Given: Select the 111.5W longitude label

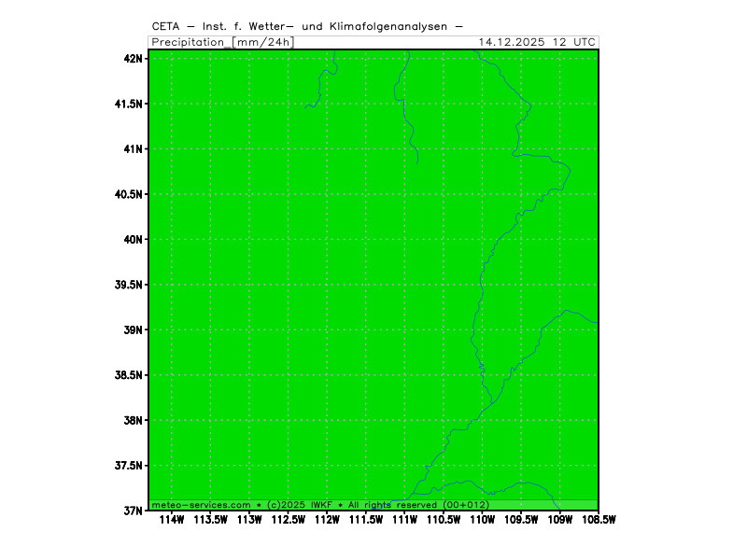Looking at the screenshot, I should point(366,521).
